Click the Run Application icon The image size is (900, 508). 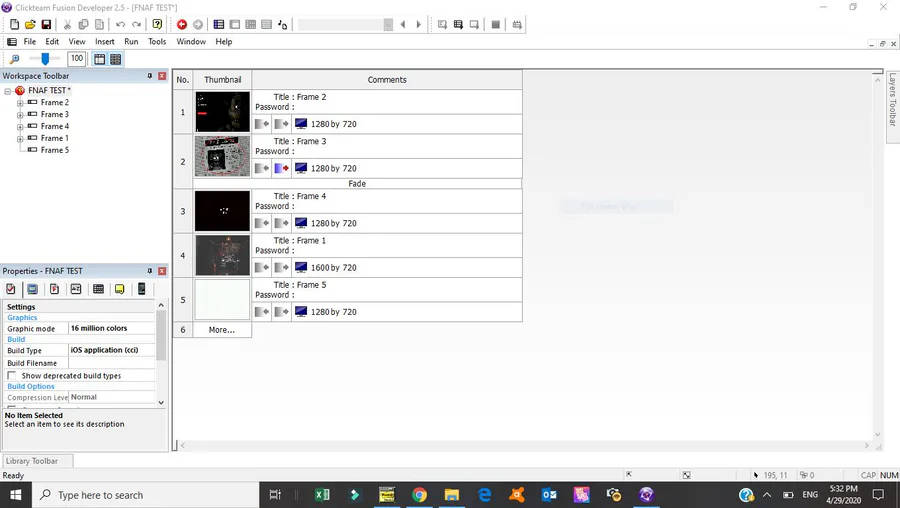(x=458, y=24)
